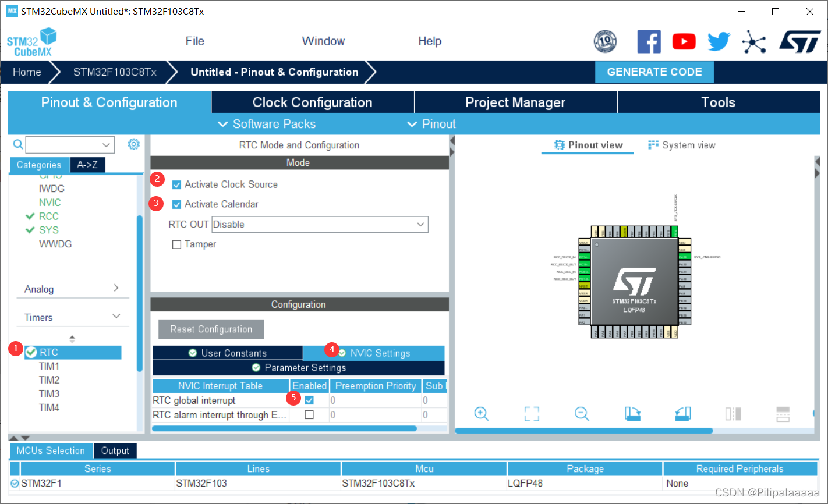Viewport: 828px width, 504px height.
Task: Switch to the System view tab
Action: pos(682,145)
